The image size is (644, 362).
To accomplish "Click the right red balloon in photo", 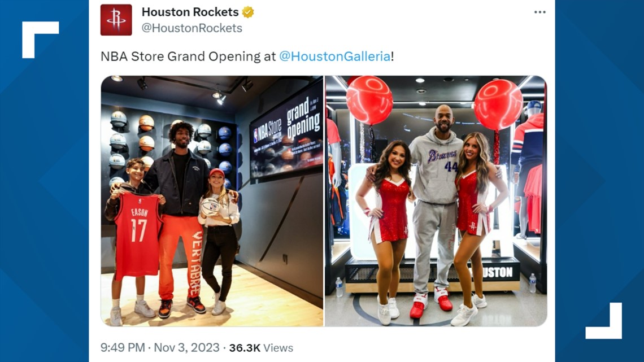I will point(498,104).
